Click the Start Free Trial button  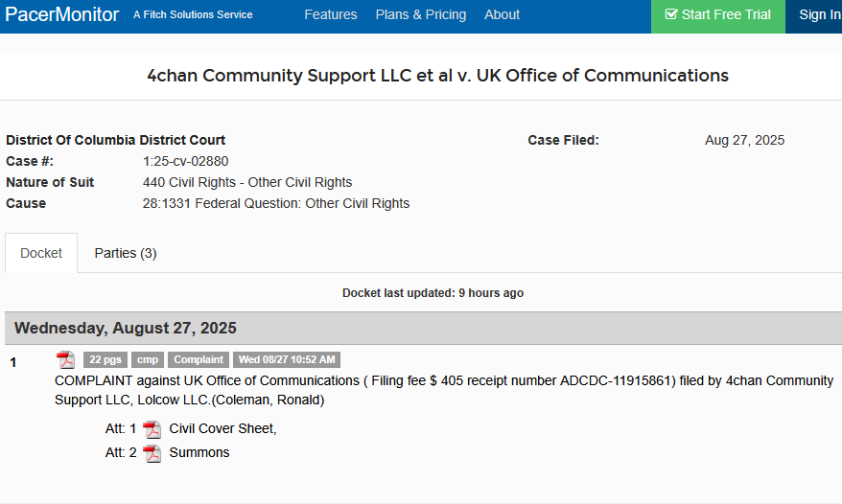pos(718,16)
